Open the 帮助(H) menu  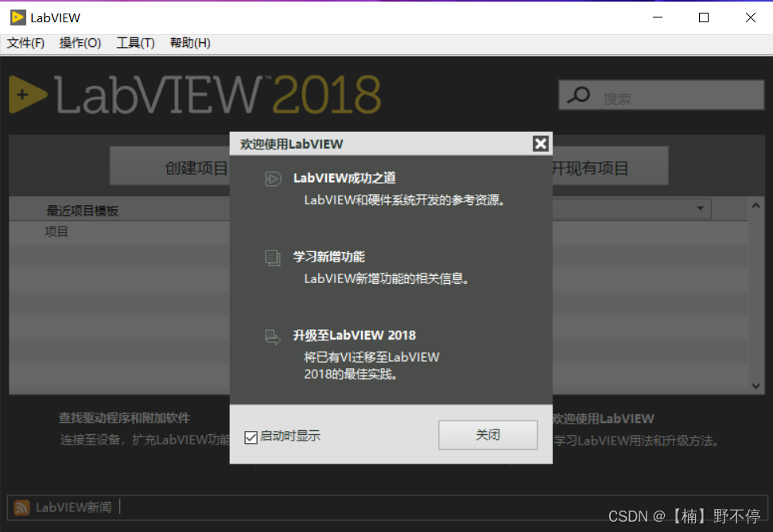[189, 43]
